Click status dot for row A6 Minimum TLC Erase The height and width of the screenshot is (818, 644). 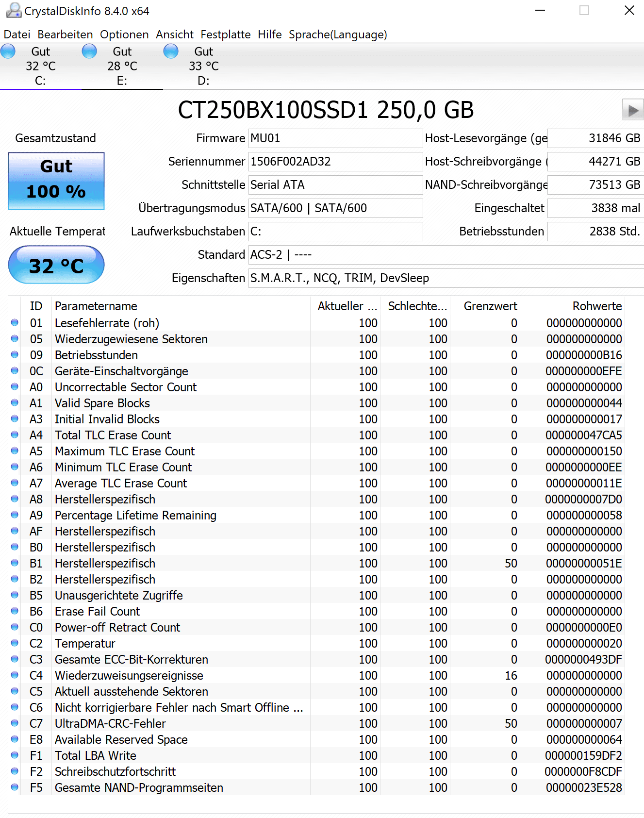[15, 467]
